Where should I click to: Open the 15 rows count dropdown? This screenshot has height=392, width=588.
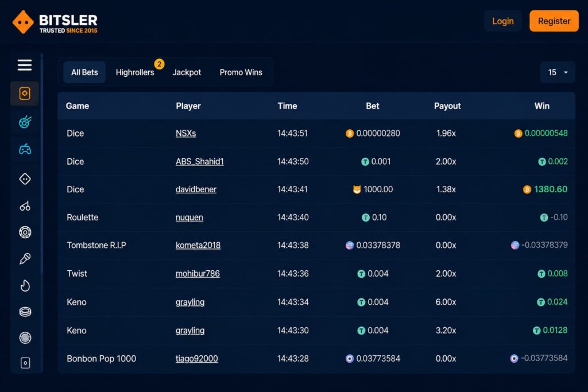[557, 72]
